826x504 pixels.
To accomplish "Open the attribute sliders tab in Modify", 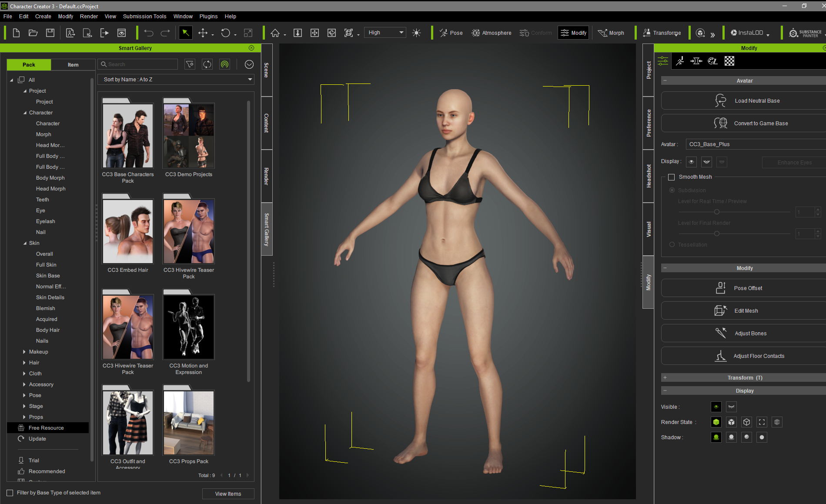I will (x=663, y=61).
